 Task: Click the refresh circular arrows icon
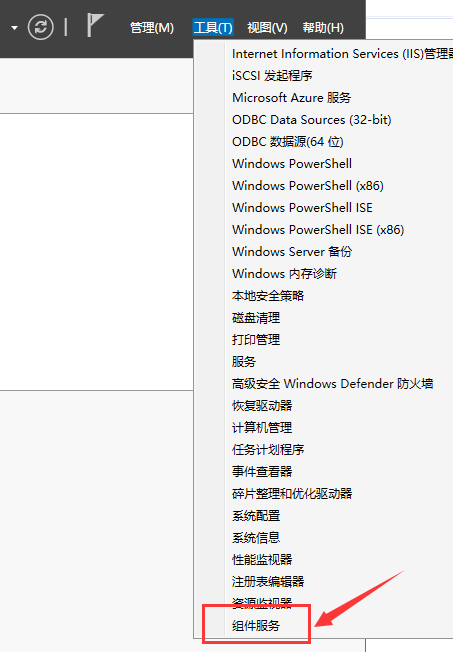pos(40,27)
